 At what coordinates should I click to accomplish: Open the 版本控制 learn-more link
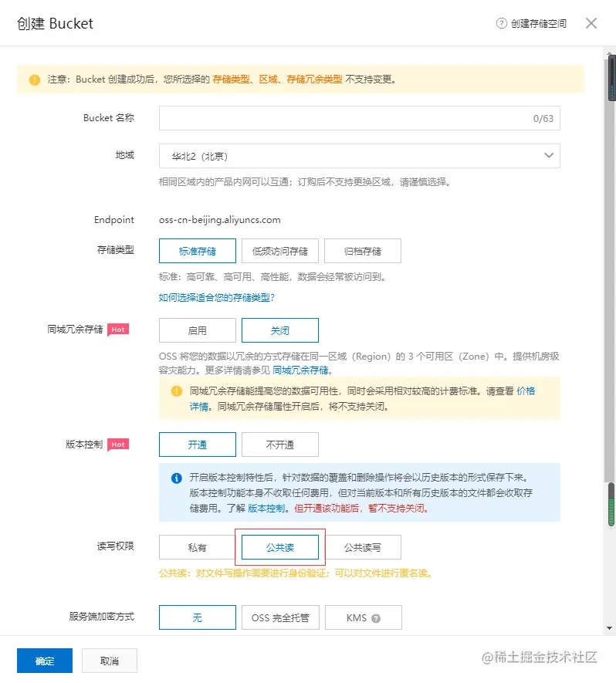(266, 509)
